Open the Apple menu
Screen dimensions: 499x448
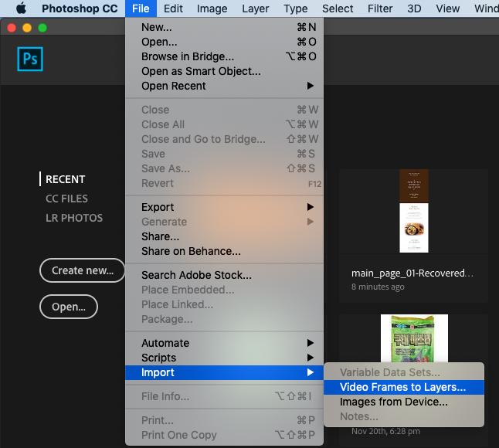coord(22,8)
